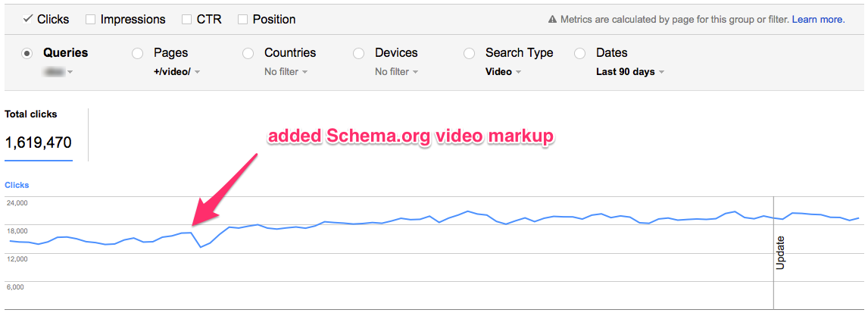This screenshot has width=868, height=316.
Task: Expand the Countries No filter dropdown
Action: [286, 72]
